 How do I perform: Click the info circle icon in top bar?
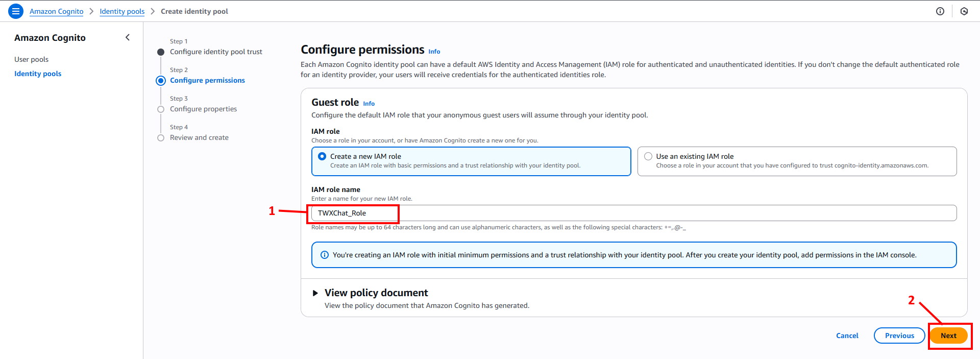click(940, 11)
